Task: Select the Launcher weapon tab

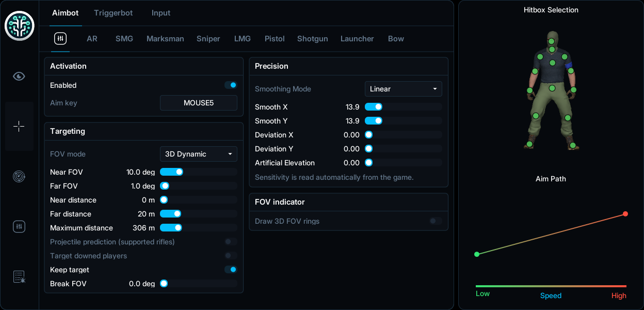Action: (357, 39)
